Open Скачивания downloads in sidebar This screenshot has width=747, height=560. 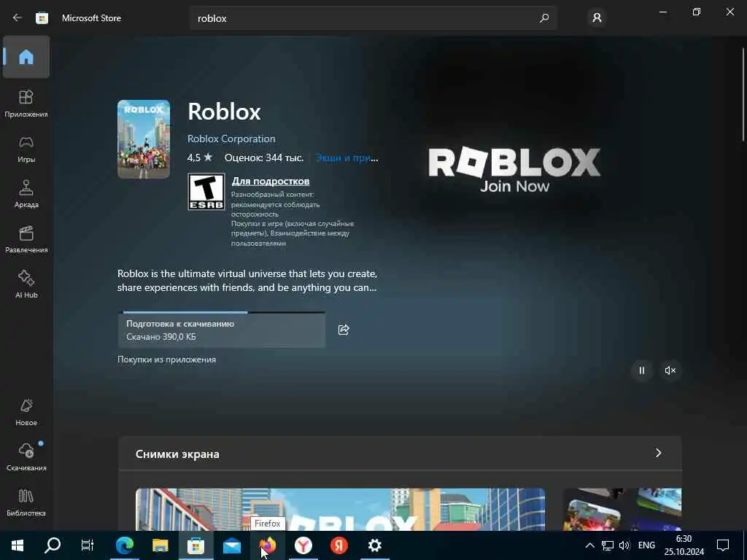click(x=26, y=457)
